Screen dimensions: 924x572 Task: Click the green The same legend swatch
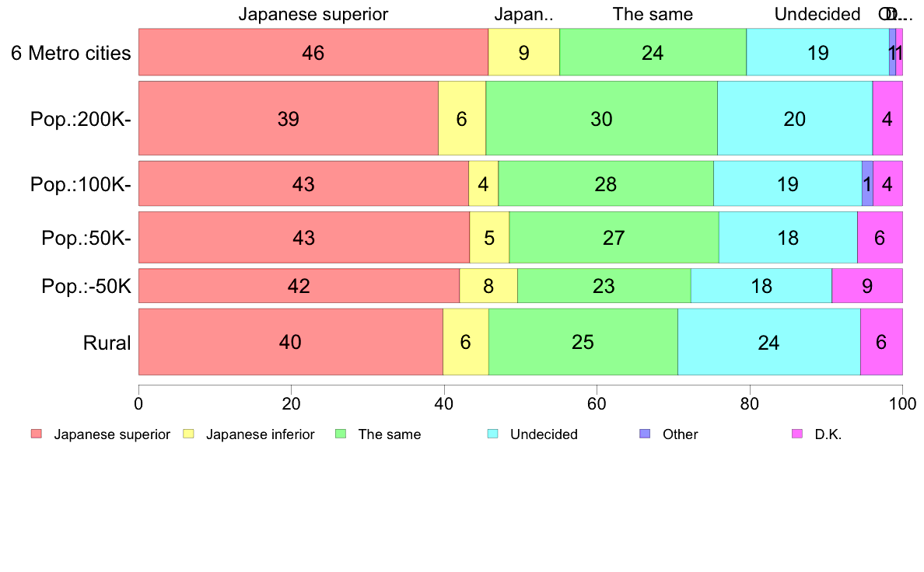click(x=341, y=434)
